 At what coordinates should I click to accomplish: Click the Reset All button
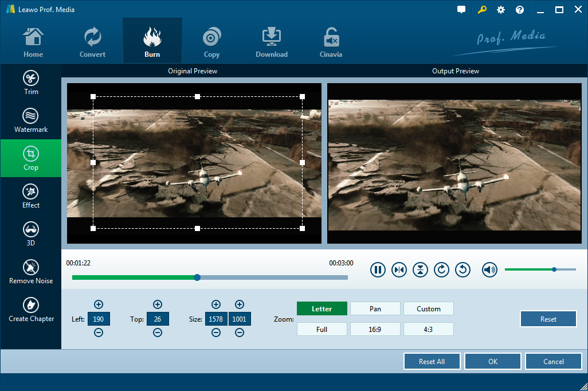[x=432, y=361]
